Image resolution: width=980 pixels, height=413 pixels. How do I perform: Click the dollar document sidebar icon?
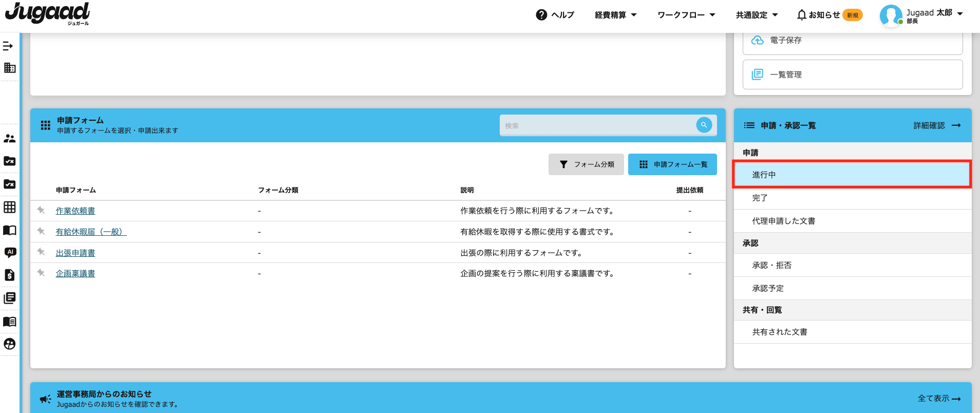10,275
